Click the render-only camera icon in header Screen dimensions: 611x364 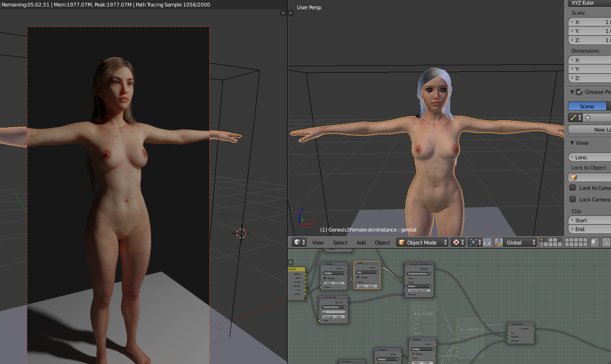(x=595, y=242)
